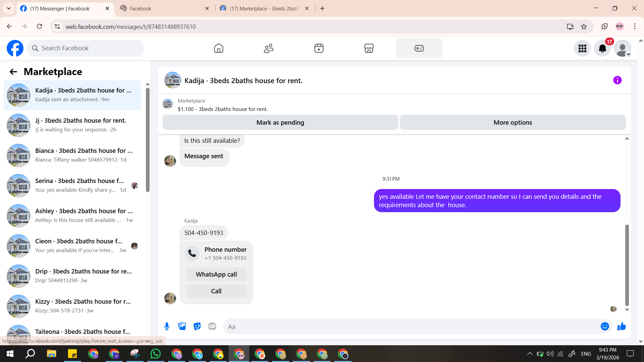Mark the listing as pending
This screenshot has height=362, width=644.
coord(280,123)
